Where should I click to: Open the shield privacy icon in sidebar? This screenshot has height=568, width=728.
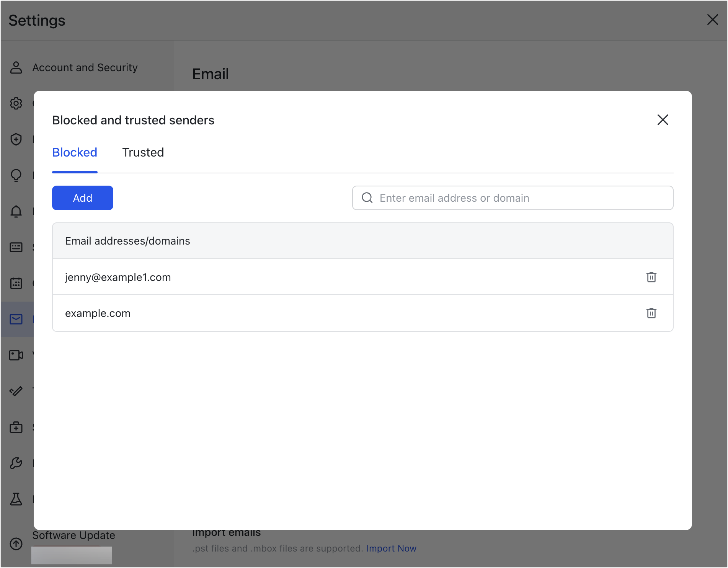pos(16,139)
